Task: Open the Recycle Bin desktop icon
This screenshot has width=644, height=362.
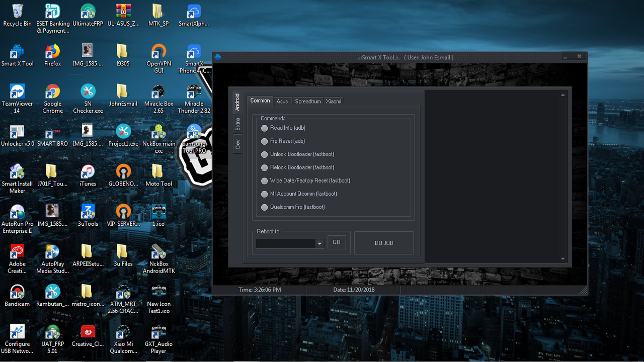Action: 17,15
